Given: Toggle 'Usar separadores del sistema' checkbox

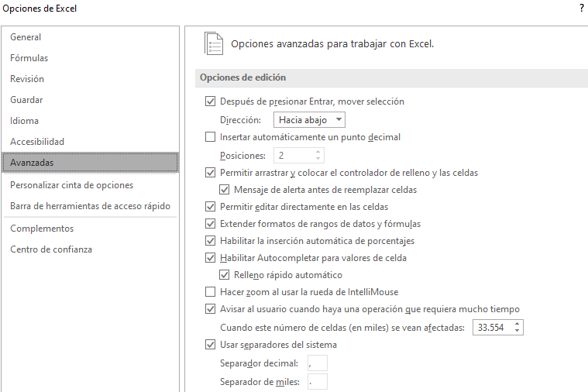Looking at the screenshot, I should [x=210, y=345].
